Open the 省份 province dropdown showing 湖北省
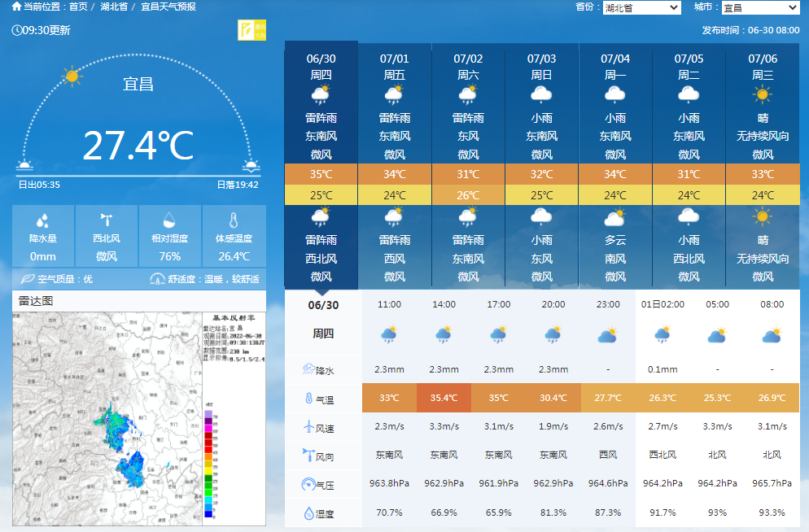The image size is (809, 532). click(x=641, y=8)
